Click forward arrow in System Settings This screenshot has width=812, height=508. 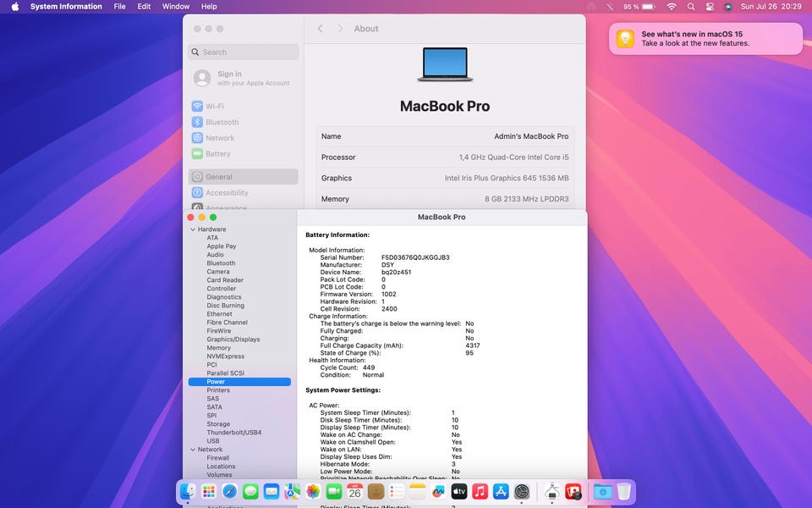pyautogui.click(x=340, y=29)
